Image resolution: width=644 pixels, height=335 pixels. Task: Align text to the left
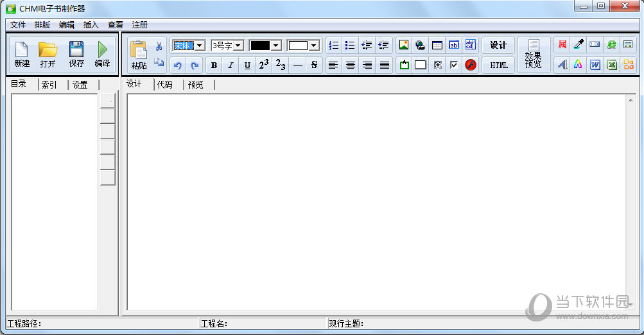click(333, 65)
